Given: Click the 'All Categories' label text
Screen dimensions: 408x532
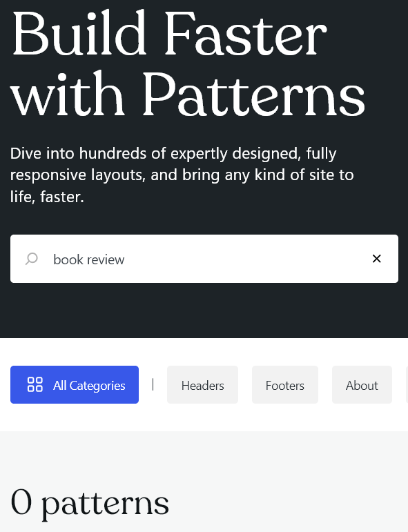Looking at the screenshot, I should 89,386.
